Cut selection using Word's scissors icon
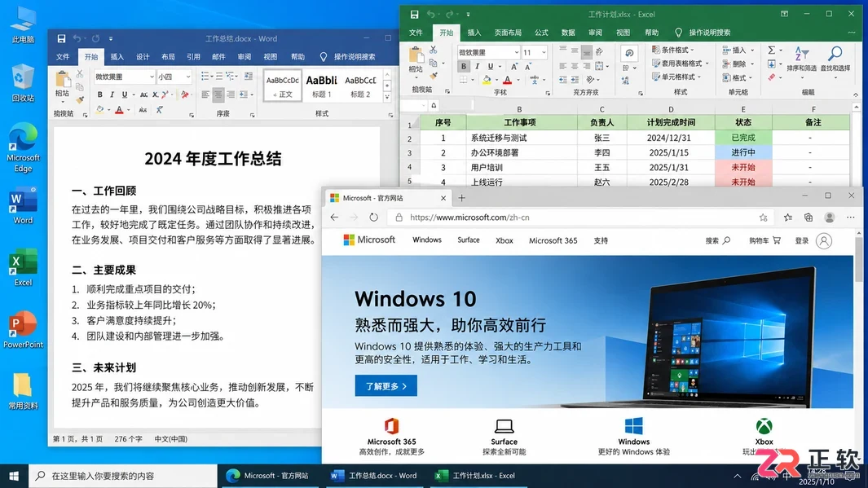Viewport: 868px width, 488px height. [80, 73]
